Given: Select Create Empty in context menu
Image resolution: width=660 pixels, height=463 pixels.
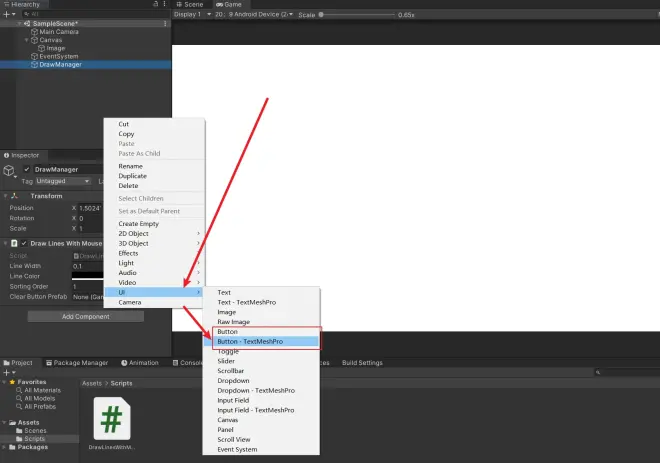Looking at the screenshot, I should [138, 224].
